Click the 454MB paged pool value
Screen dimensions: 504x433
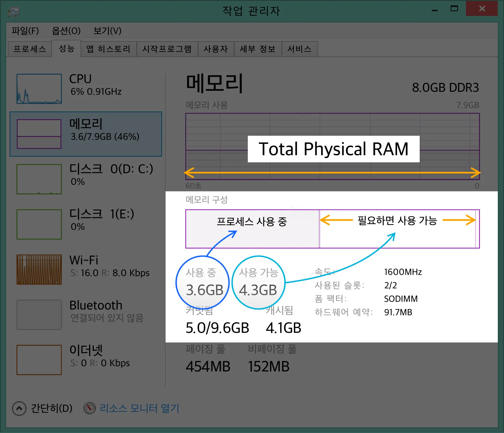208,367
